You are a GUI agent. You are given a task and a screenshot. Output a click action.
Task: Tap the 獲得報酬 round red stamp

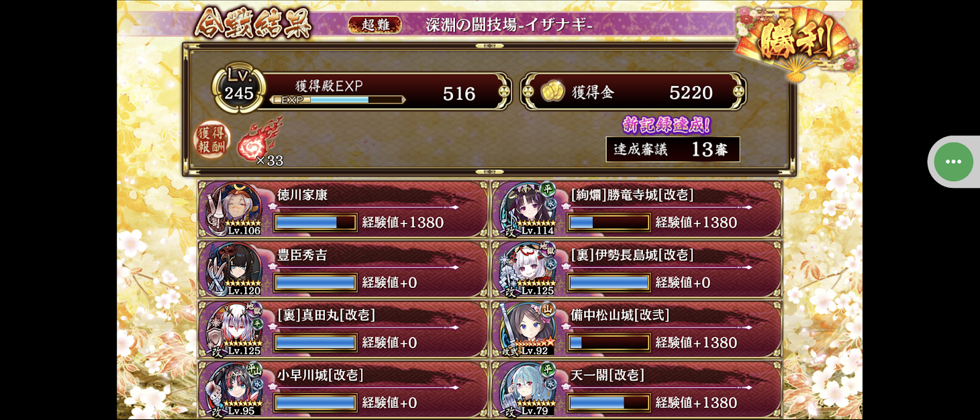212,139
